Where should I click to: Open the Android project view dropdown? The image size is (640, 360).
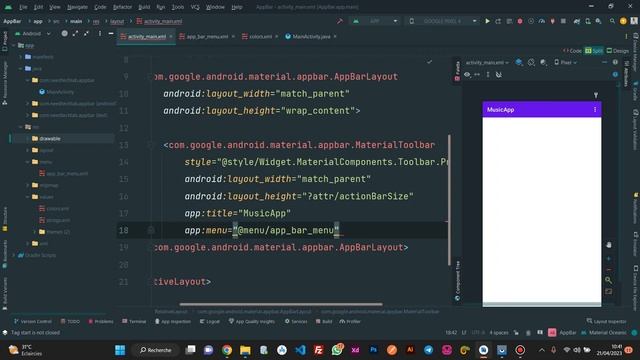(33, 33)
